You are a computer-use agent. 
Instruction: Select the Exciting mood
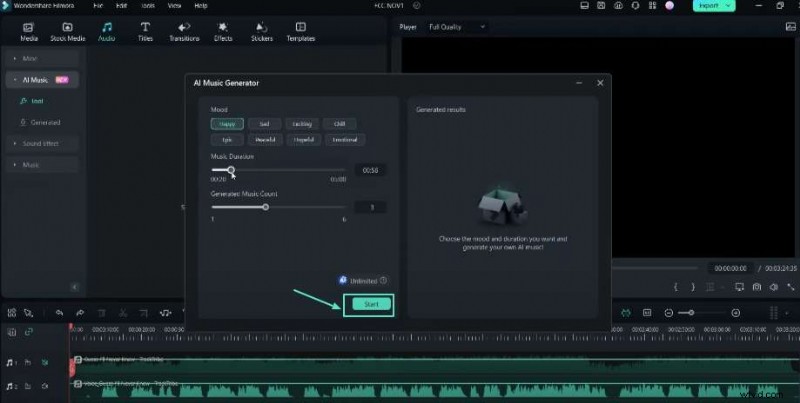click(302, 124)
